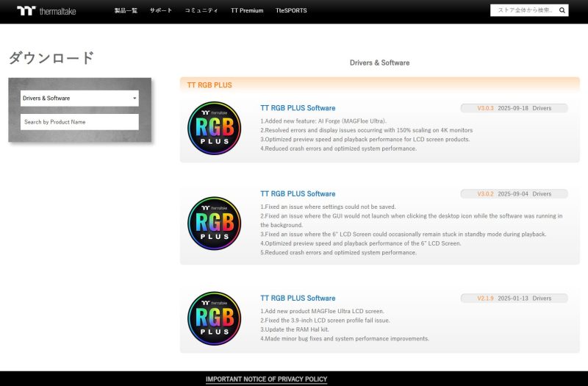Open Important Notice of Privacy Policy
The width and height of the screenshot is (588, 386).
coord(266,379)
